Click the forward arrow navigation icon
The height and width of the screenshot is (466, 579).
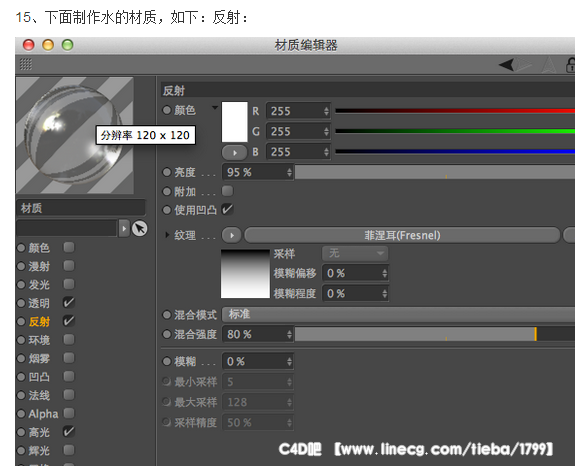pos(524,65)
